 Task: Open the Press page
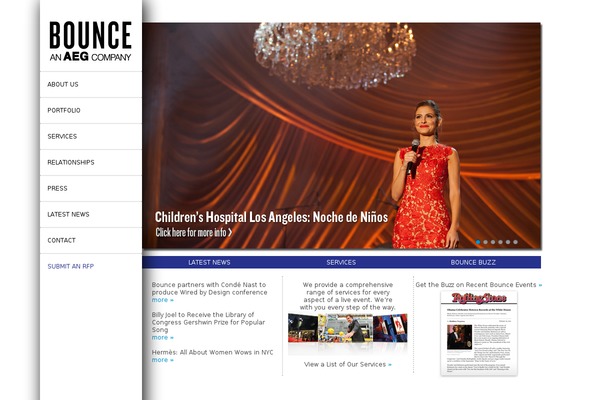click(x=57, y=188)
